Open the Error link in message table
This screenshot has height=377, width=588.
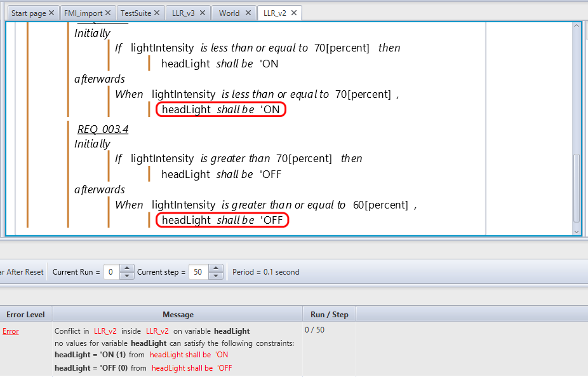[x=11, y=331]
